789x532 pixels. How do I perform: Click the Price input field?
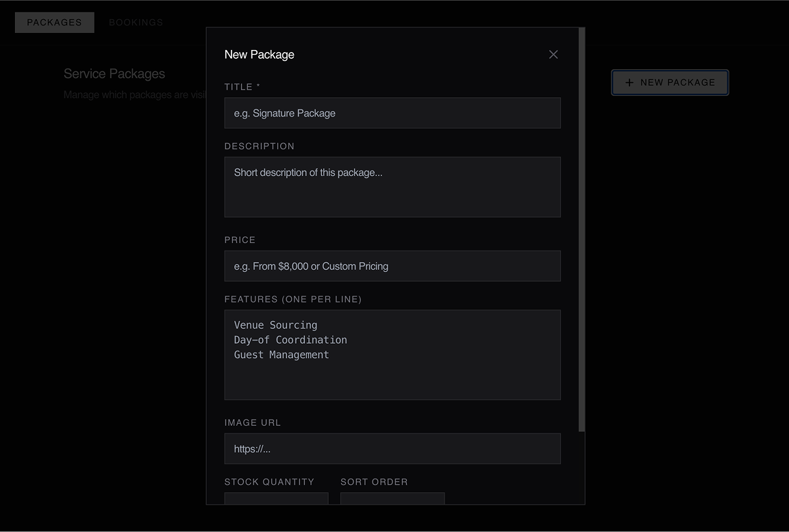[x=392, y=266]
